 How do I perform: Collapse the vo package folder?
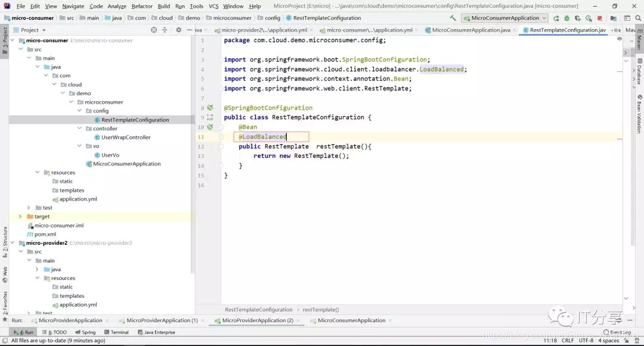click(80, 146)
